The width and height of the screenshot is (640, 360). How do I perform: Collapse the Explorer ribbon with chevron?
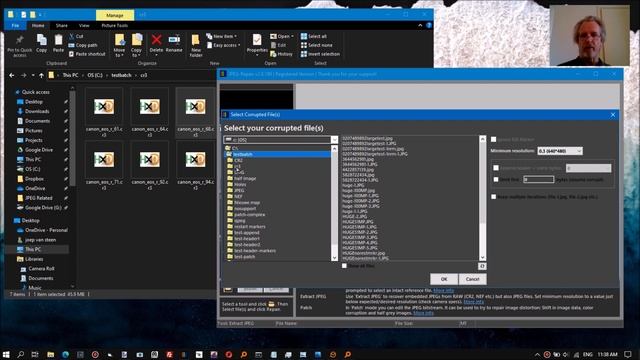tap(420, 25)
